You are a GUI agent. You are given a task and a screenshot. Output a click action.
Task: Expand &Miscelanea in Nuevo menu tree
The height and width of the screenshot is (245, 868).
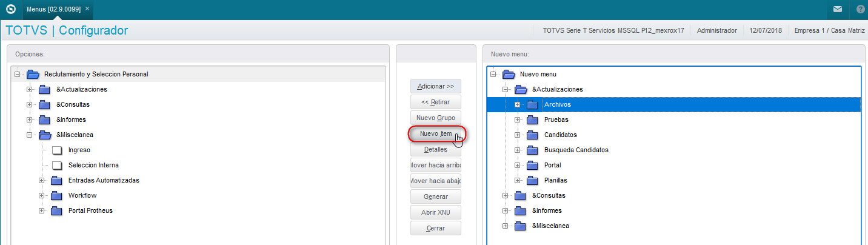point(506,226)
